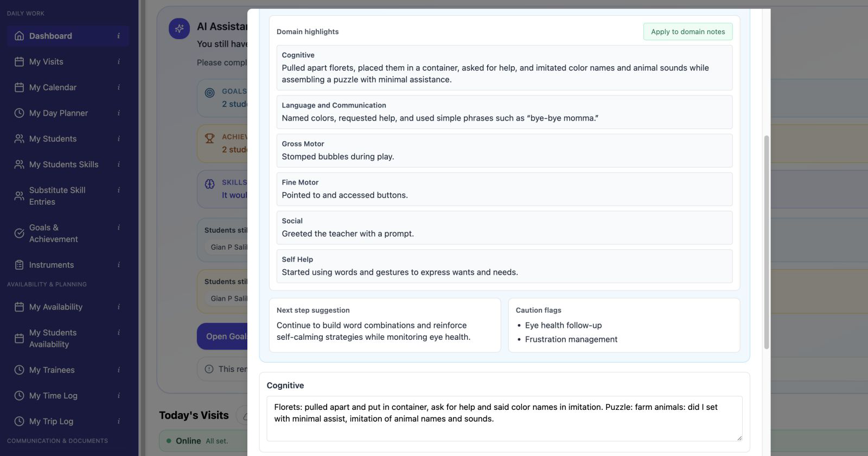
Task: Open My Students Skills
Action: [x=63, y=164]
